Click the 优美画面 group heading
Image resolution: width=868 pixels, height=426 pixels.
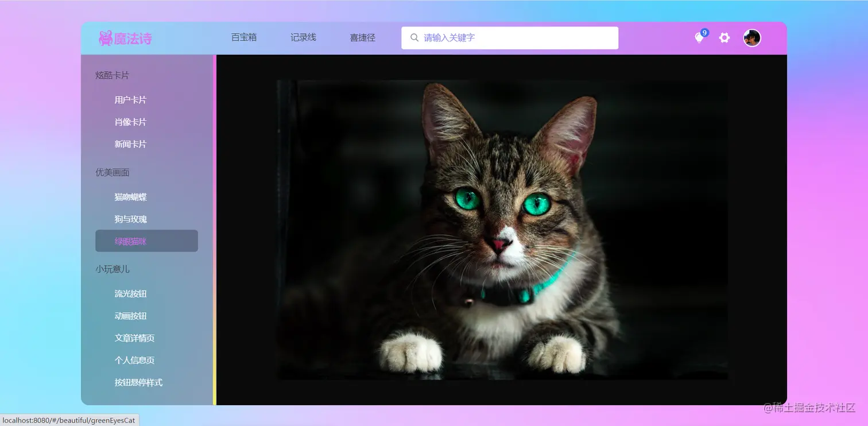click(113, 172)
